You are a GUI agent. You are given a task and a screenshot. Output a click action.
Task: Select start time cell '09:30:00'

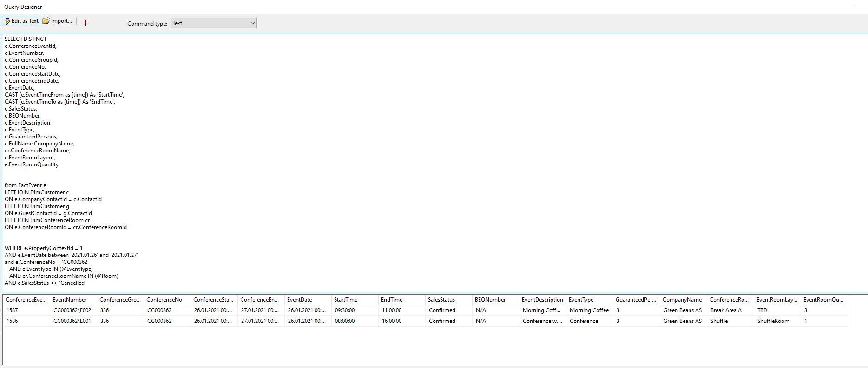pos(355,310)
